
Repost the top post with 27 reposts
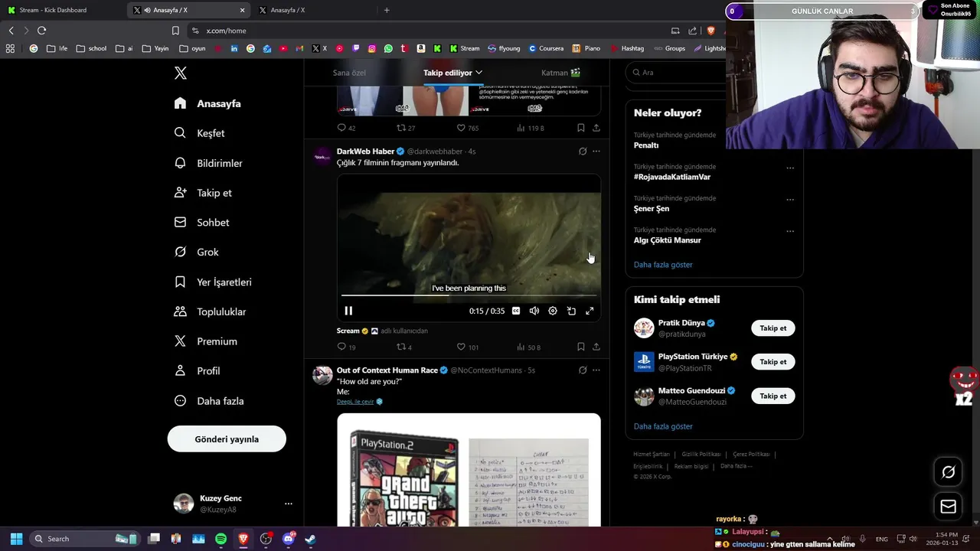[406, 128]
